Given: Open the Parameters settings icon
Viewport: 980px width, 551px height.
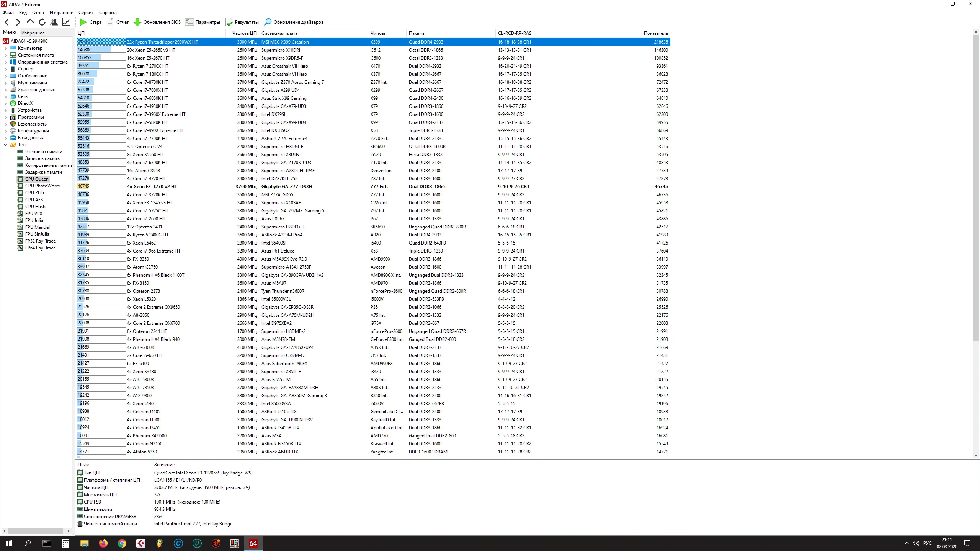Looking at the screenshot, I should click(x=189, y=22).
